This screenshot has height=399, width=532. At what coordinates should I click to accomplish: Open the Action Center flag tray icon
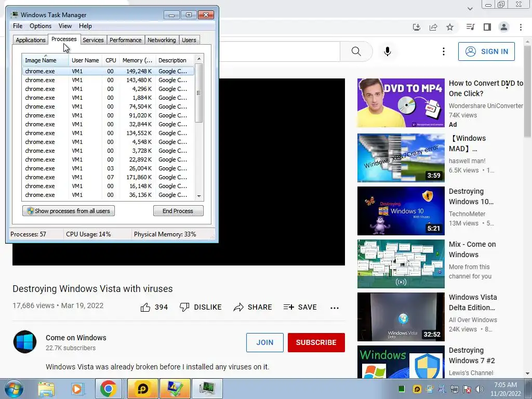(467, 389)
